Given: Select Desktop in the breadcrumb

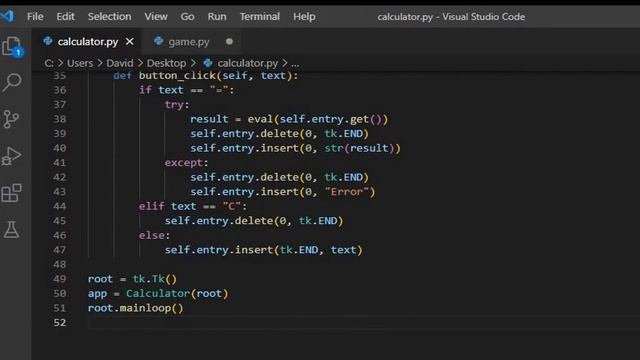Looking at the screenshot, I should pyautogui.click(x=166, y=63).
